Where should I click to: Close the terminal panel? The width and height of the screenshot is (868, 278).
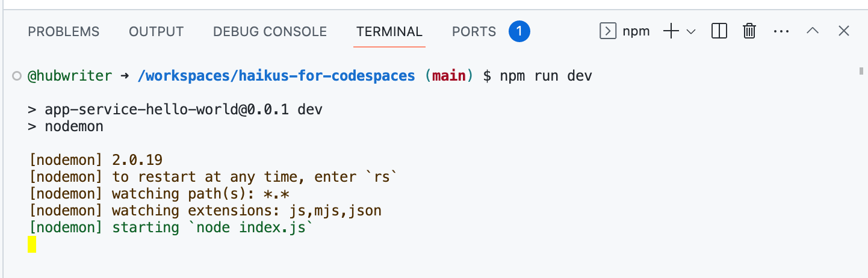tap(844, 31)
